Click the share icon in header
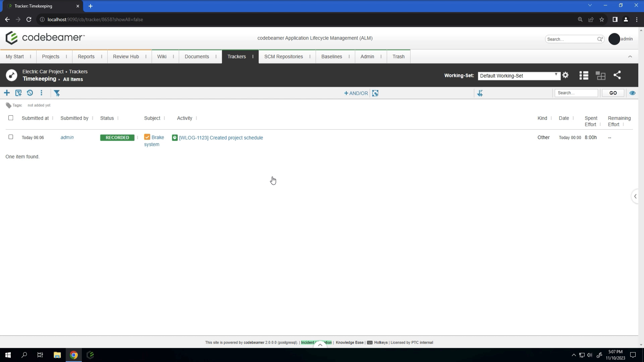Image resolution: width=644 pixels, height=362 pixels. [617, 75]
